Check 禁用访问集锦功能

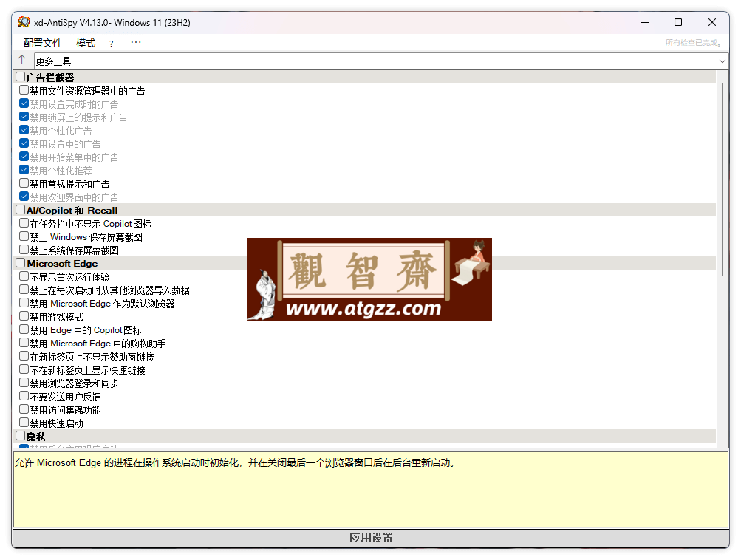point(24,409)
